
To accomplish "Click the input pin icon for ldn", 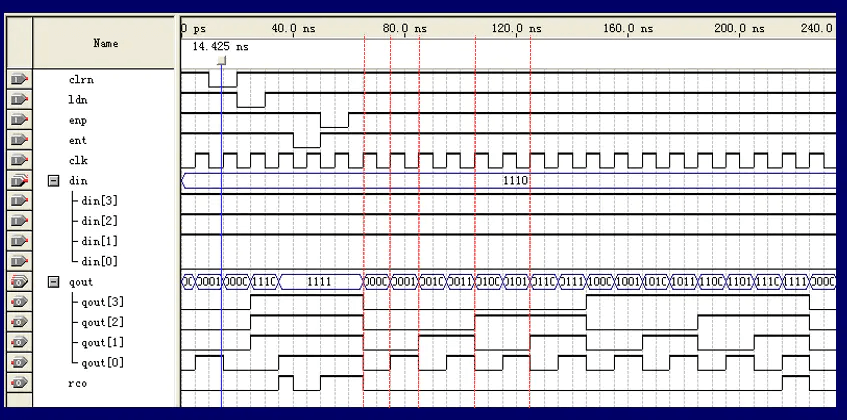I will pos(19,100).
